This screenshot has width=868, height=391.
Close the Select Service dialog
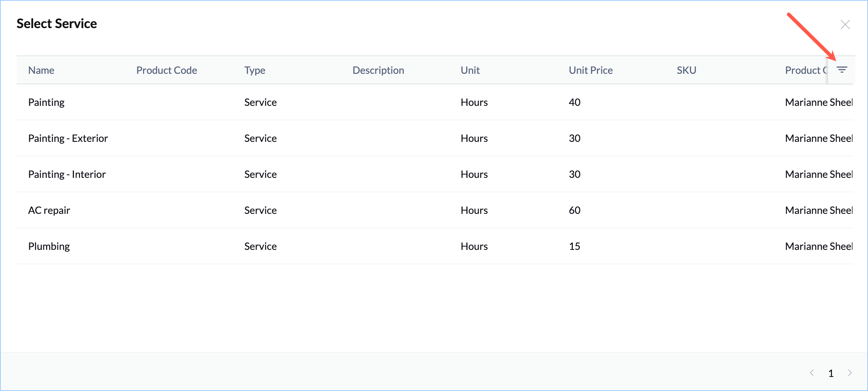click(845, 24)
